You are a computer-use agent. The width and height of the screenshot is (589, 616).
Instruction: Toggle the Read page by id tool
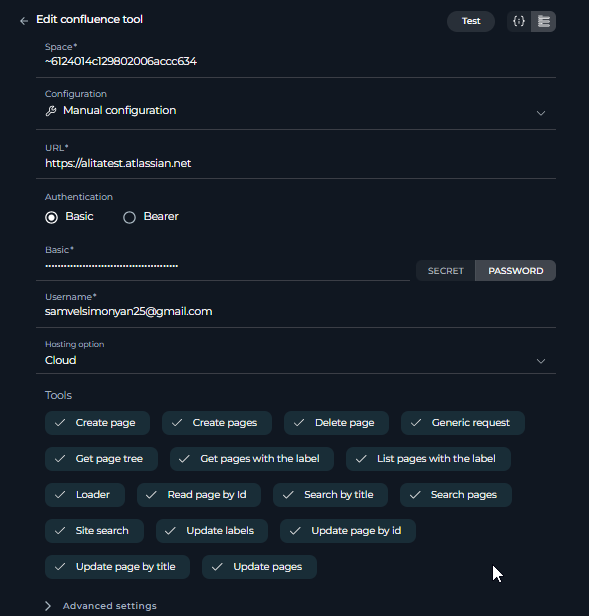[199, 495]
